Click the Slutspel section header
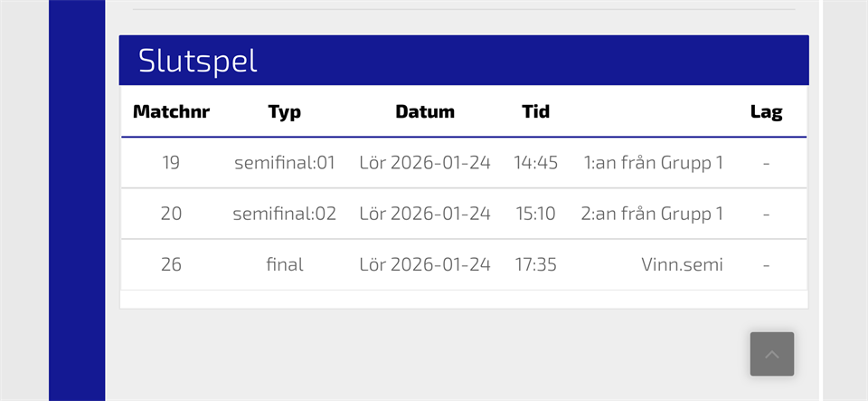 pos(198,61)
